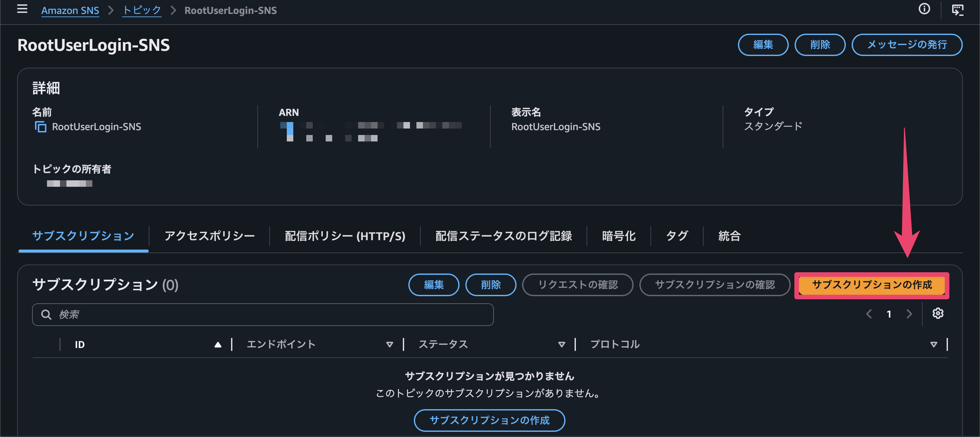Go to previous subscriptions page

pos(869,314)
